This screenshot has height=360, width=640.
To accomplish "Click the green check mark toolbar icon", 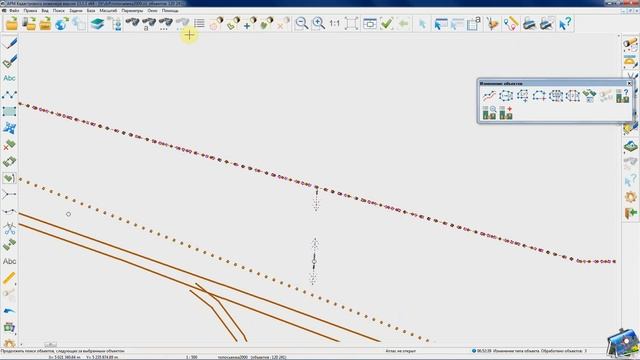I will point(386,24).
